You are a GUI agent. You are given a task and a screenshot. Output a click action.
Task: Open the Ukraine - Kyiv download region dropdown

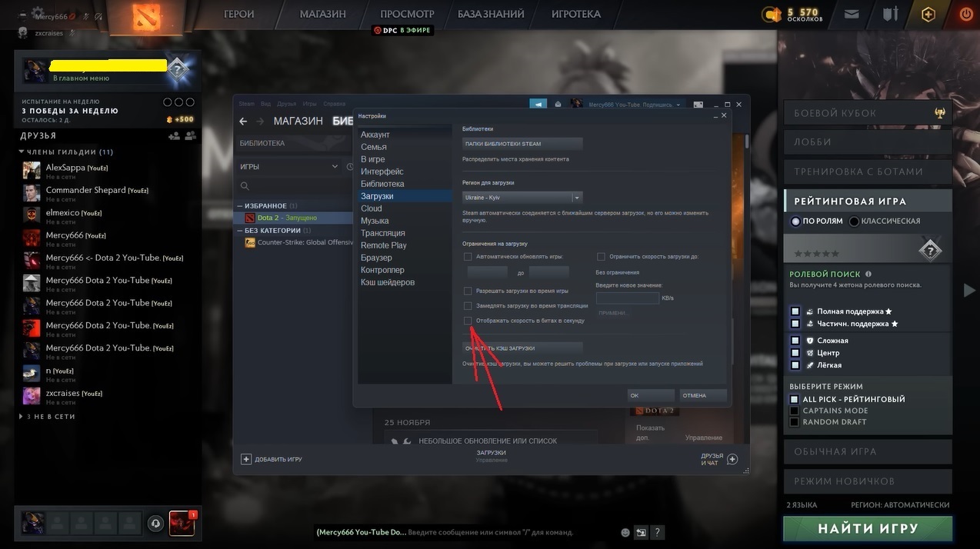[x=522, y=198]
